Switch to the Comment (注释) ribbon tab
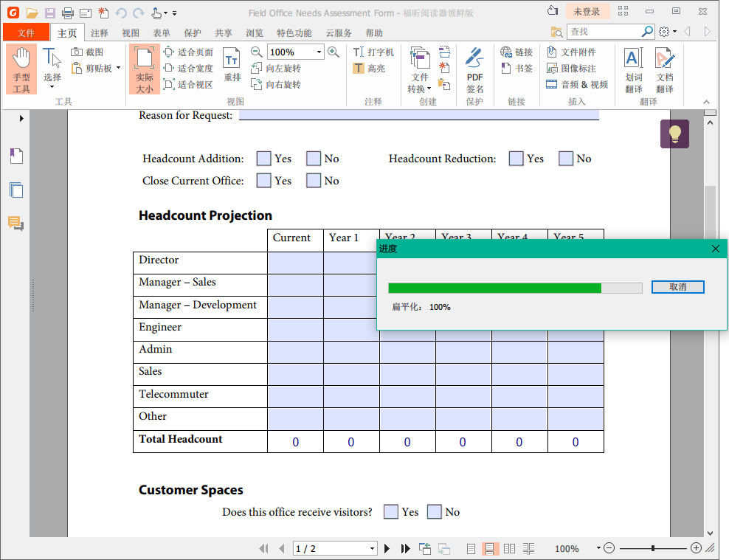The image size is (729, 560). click(x=100, y=33)
